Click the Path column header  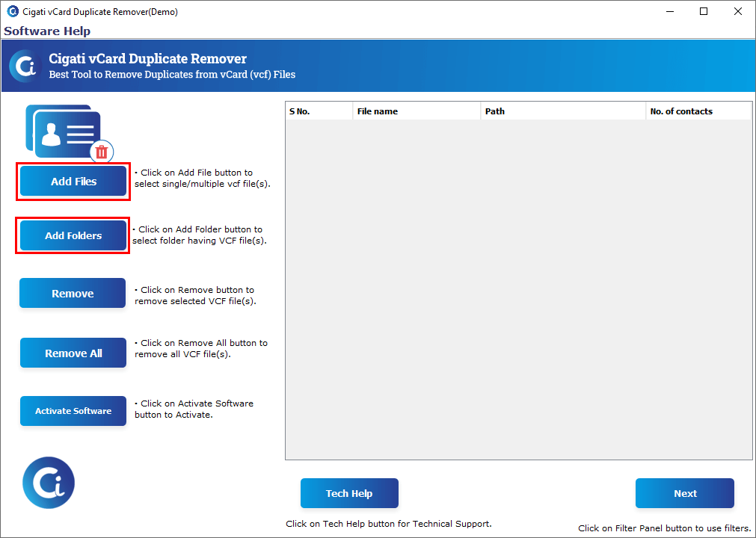pyautogui.click(x=563, y=111)
